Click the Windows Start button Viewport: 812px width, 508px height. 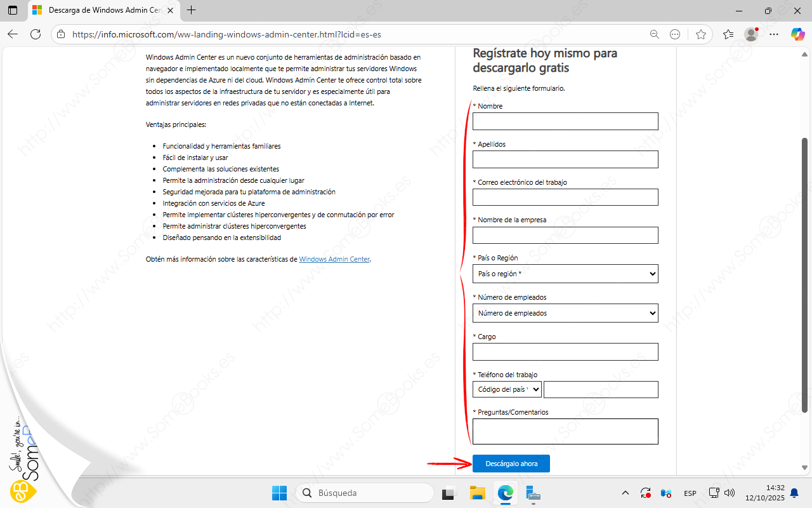click(279, 493)
